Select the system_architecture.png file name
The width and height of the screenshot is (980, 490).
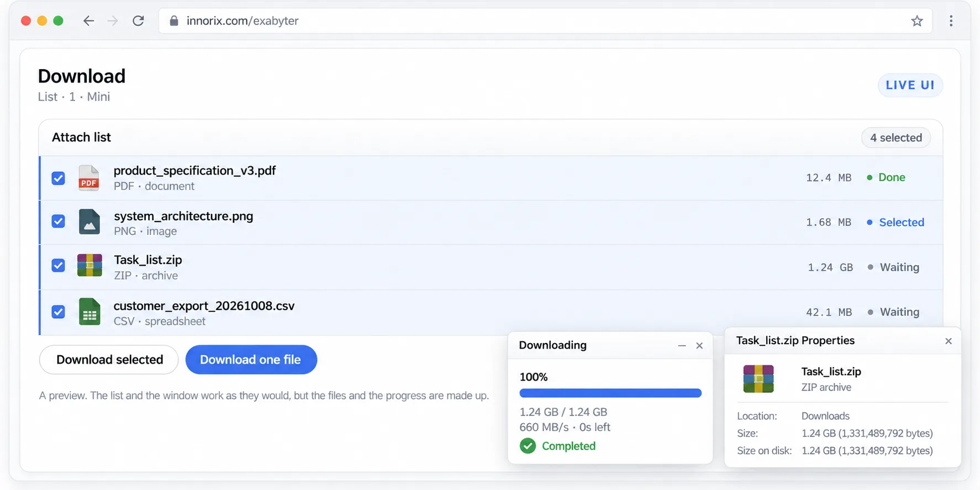click(x=183, y=216)
